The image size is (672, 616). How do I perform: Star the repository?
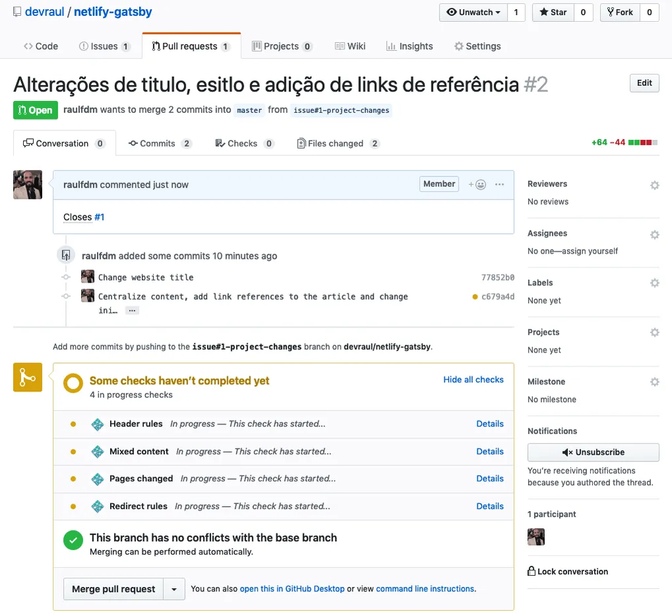[553, 13]
